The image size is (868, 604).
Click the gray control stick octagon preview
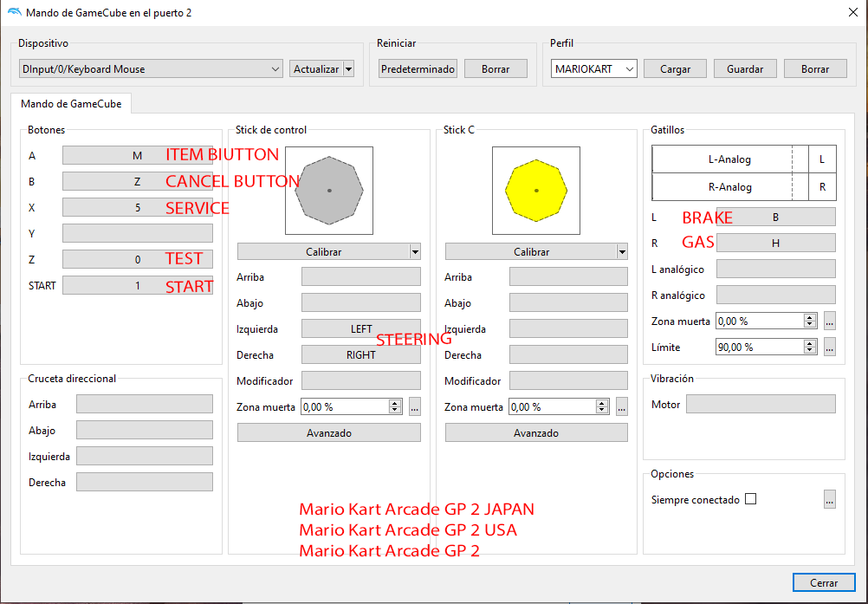tap(329, 191)
